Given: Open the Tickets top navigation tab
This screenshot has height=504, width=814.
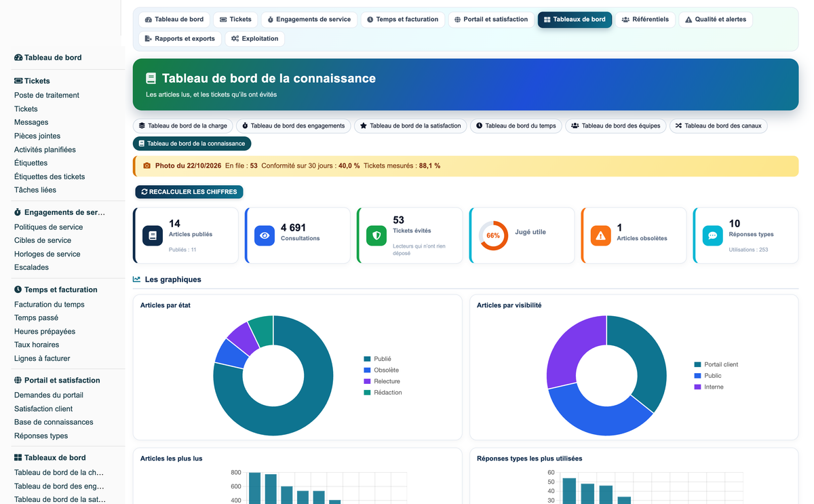Looking at the screenshot, I should (x=235, y=20).
